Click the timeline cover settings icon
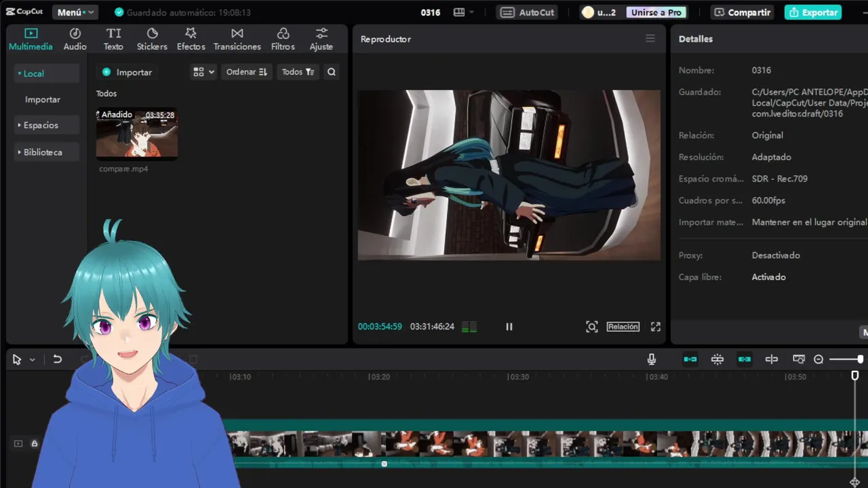This screenshot has height=488, width=868. pos(799,359)
